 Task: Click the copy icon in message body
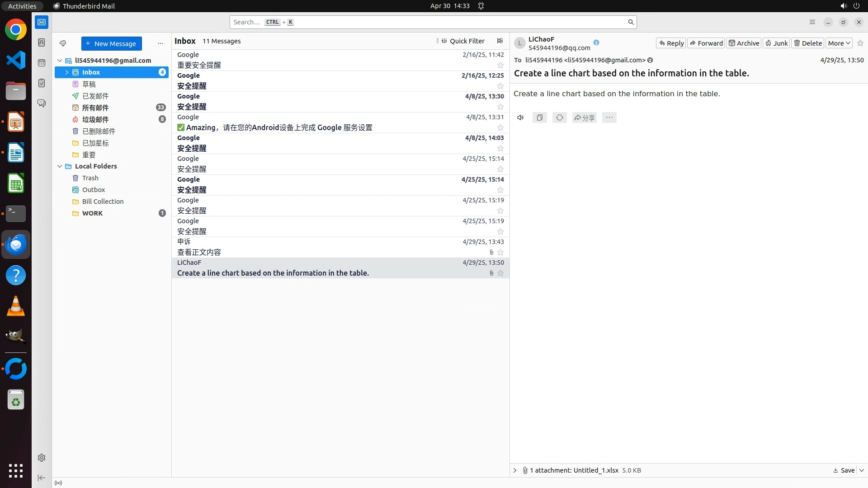(539, 117)
